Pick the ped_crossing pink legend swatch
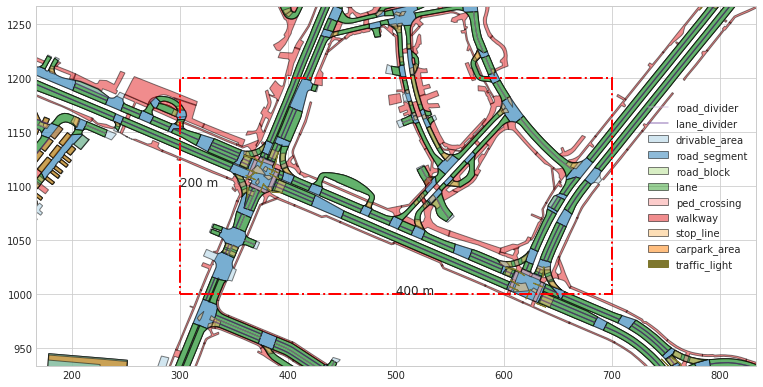The height and width of the screenshot is (387, 763). point(658,203)
